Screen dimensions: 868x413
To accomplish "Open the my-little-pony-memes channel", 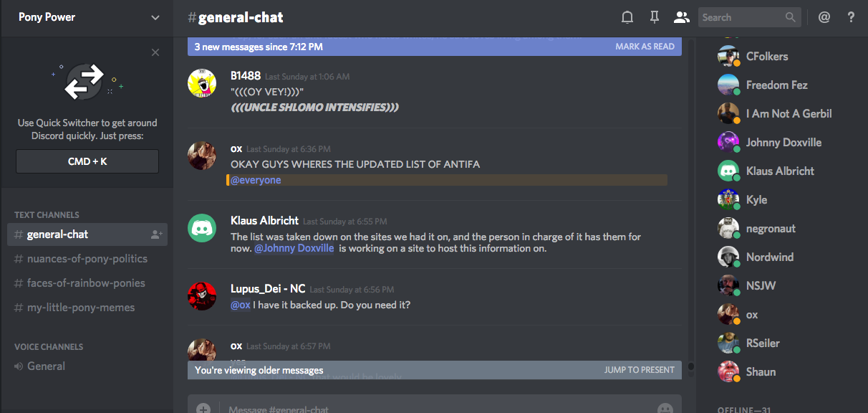I will click(x=81, y=308).
